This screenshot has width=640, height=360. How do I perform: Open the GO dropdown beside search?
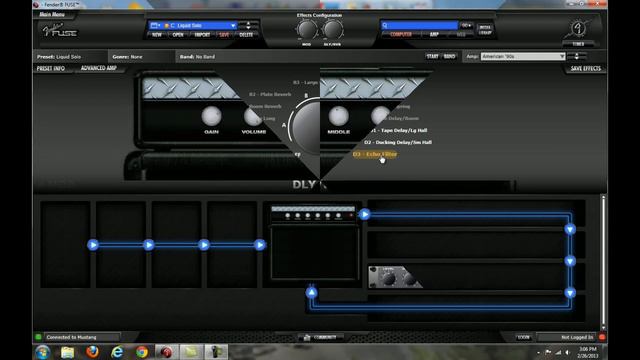(x=466, y=25)
